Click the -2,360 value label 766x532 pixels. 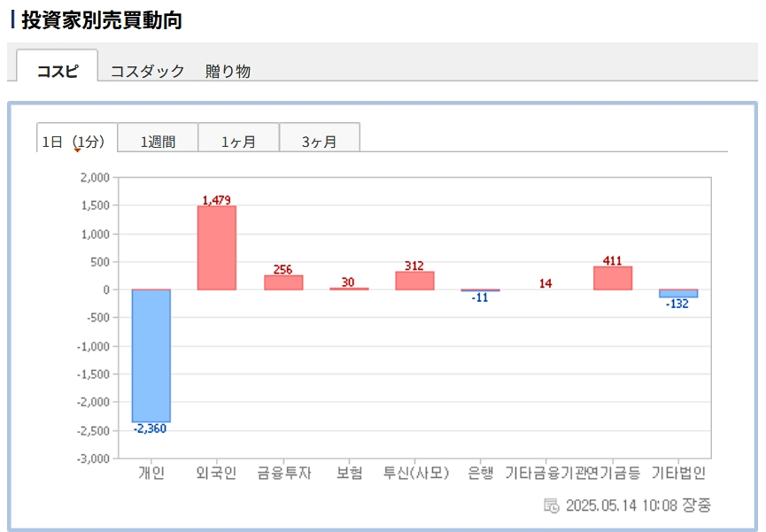151,429
